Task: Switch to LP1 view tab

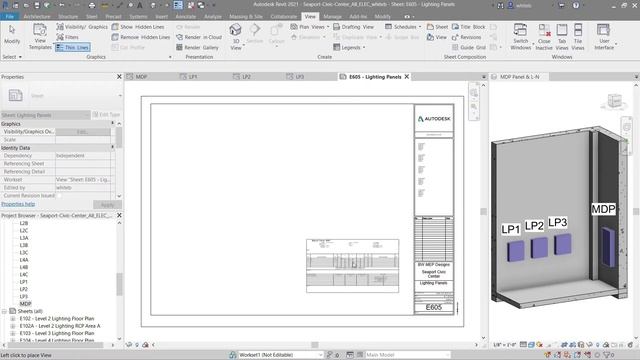Action: (x=193, y=77)
